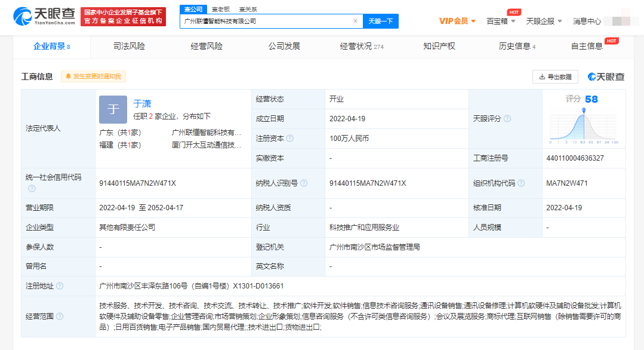Expand the 天眼企服 dropdown
The height and width of the screenshot is (350, 644).
544,21
